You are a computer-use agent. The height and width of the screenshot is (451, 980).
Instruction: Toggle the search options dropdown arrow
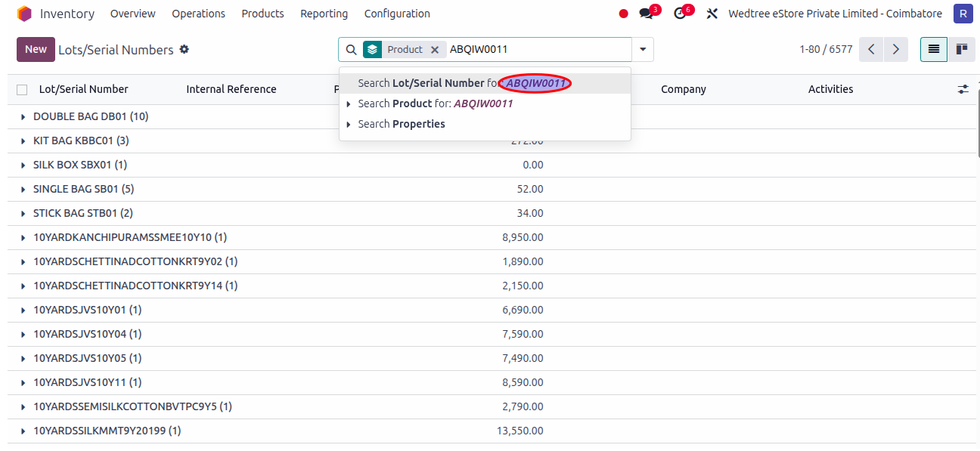pos(643,50)
